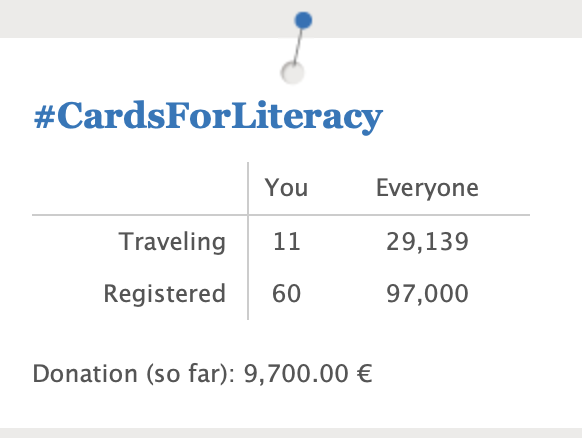Click everyone's registered total 97,000
Screen dimensions: 582x438
tap(427, 294)
